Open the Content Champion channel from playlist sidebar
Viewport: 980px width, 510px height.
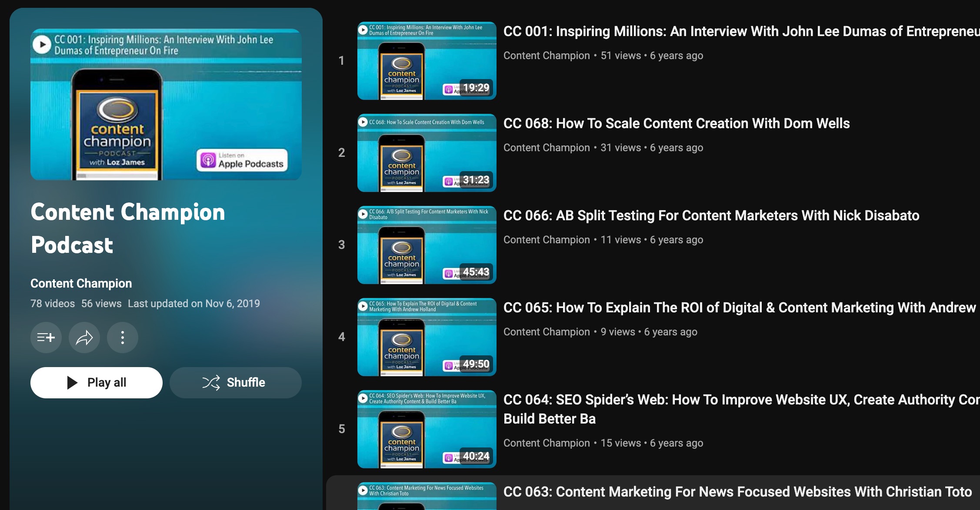pos(80,283)
